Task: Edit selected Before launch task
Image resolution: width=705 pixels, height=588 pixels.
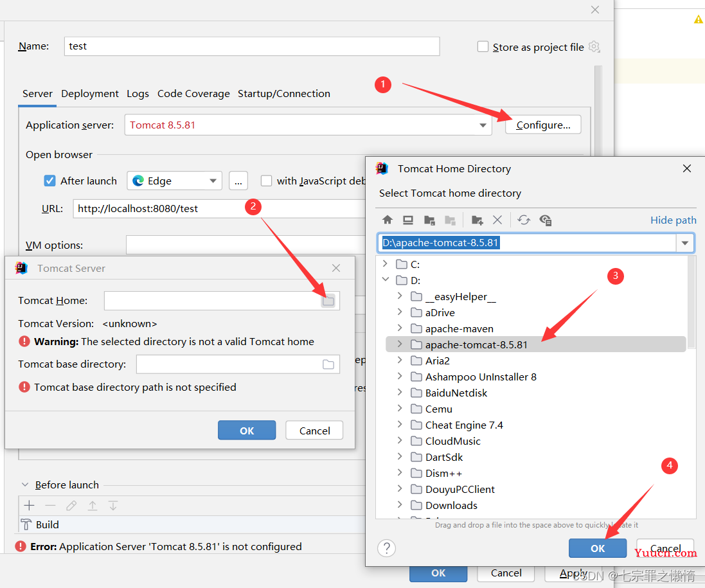Action: (71, 505)
